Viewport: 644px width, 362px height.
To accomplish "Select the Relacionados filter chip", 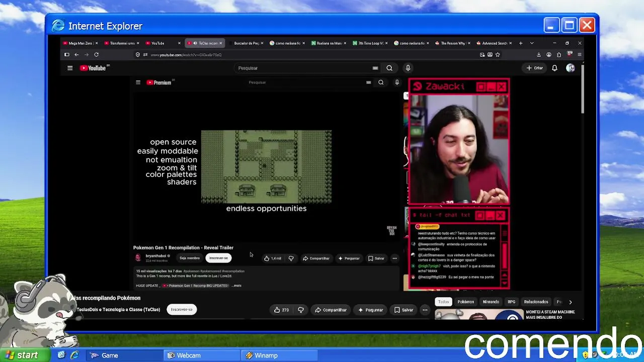I will click(536, 302).
